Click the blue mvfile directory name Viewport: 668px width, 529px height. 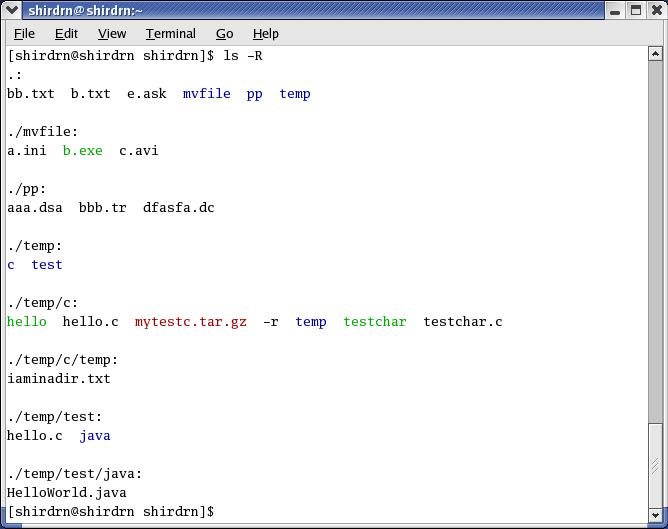(x=206, y=94)
